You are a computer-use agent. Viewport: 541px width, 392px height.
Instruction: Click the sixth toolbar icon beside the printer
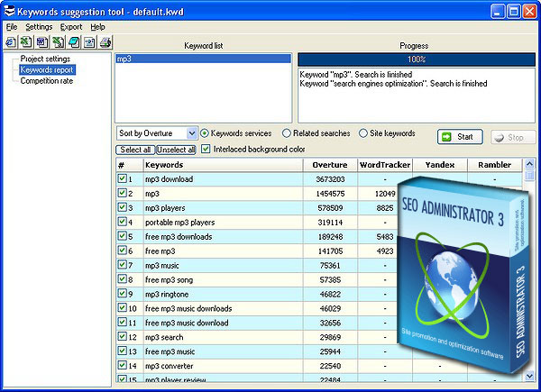(x=89, y=42)
